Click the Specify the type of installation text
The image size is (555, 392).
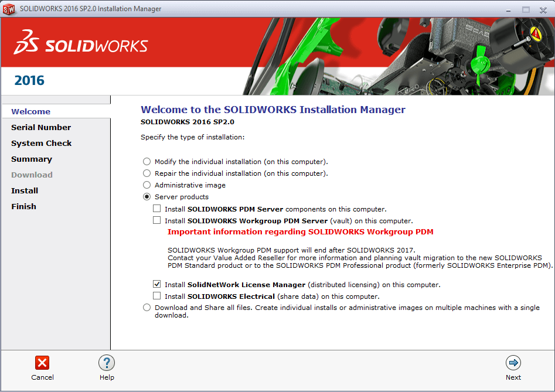(x=193, y=137)
